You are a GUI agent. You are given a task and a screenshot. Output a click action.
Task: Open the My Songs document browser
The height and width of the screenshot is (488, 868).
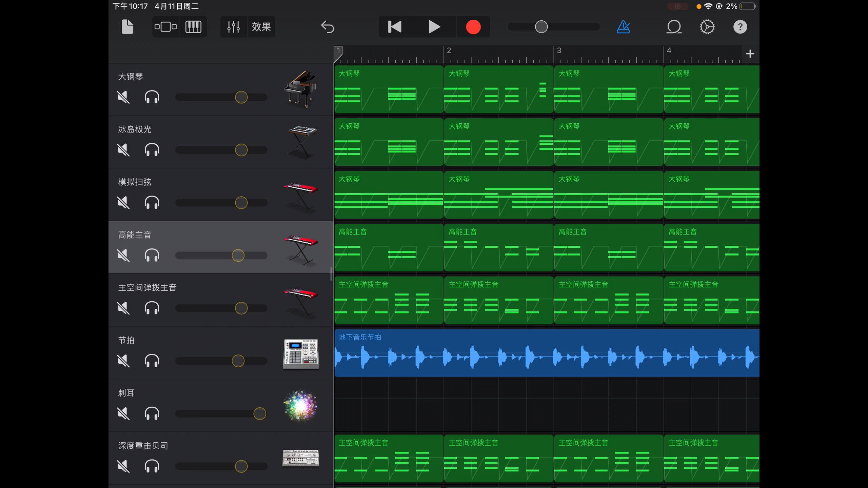pyautogui.click(x=127, y=27)
